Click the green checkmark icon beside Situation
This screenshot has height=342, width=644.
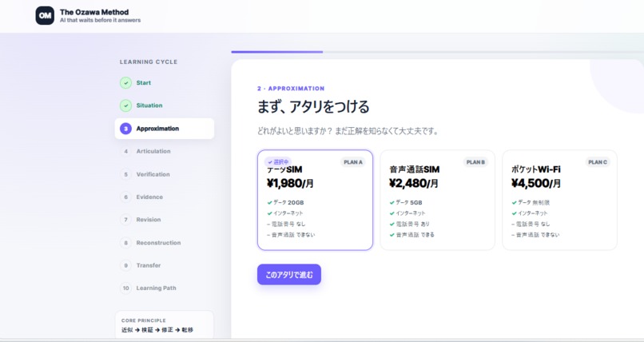(x=125, y=105)
